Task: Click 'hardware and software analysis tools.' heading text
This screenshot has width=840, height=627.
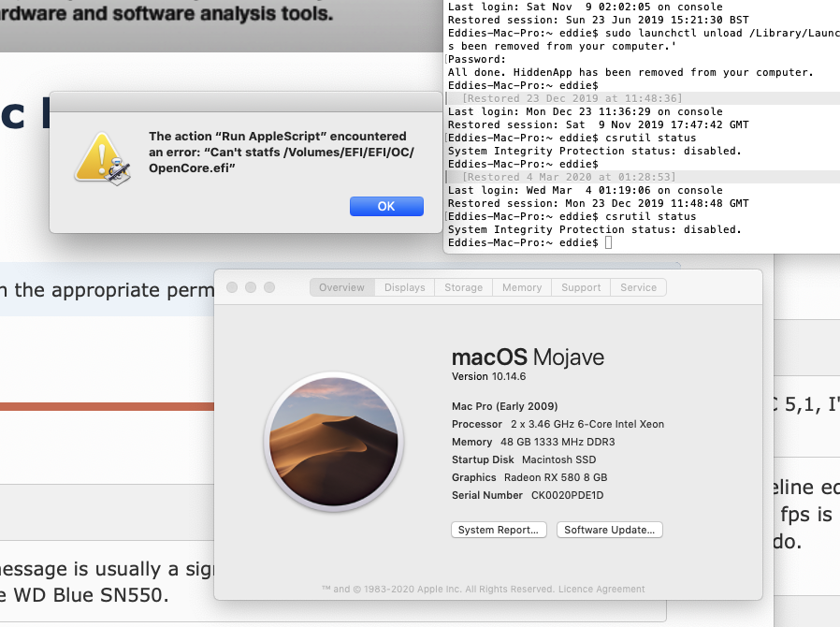Action: (167, 13)
